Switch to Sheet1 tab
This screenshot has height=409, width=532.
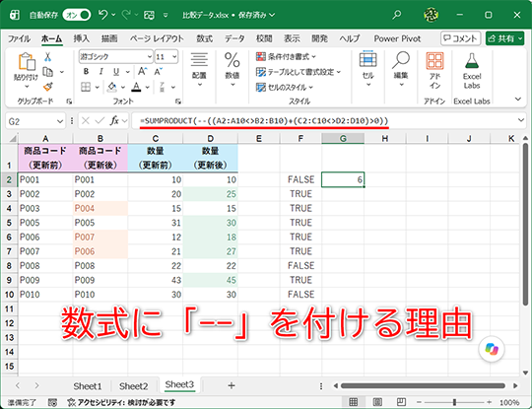point(88,386)
